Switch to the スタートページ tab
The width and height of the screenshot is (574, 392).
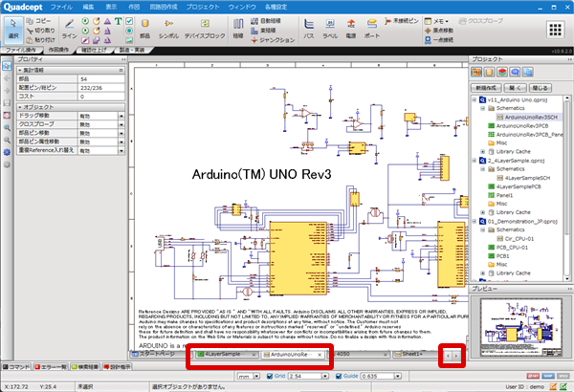click(x=158, y=354)
